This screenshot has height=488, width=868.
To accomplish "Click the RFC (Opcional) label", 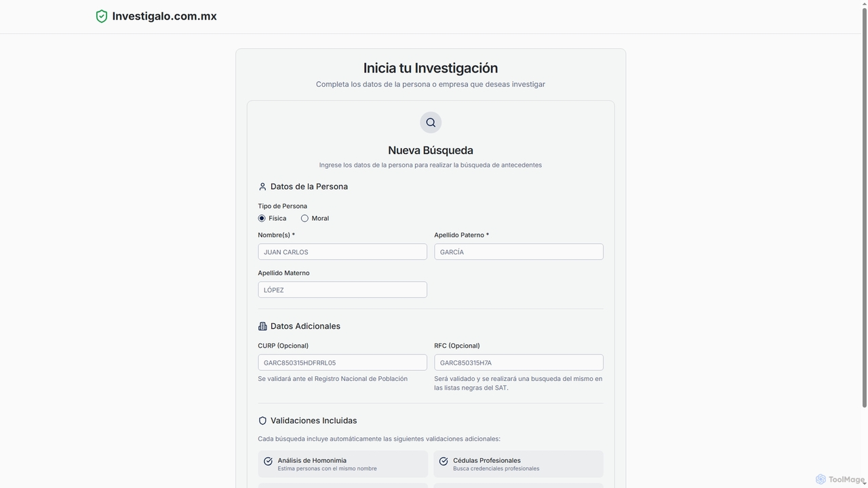I will pyautogui.click(x=457, y=346).
